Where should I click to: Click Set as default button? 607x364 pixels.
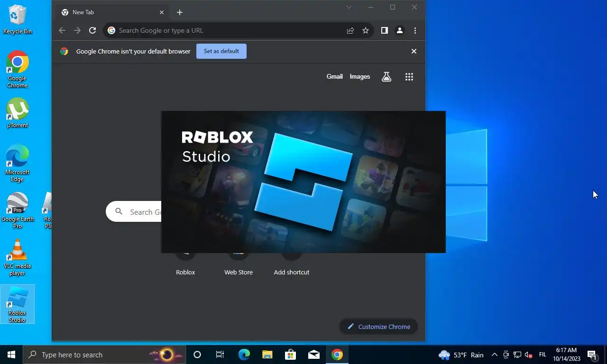(x=221, y=51)
